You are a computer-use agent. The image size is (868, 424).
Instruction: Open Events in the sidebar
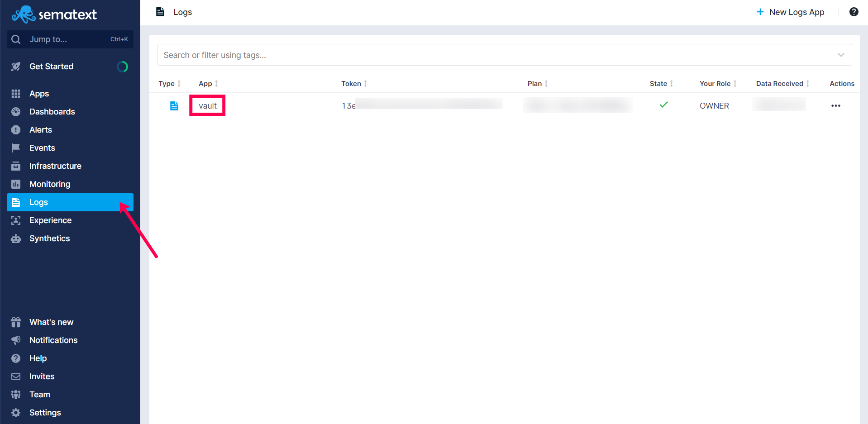click(42, 148)
